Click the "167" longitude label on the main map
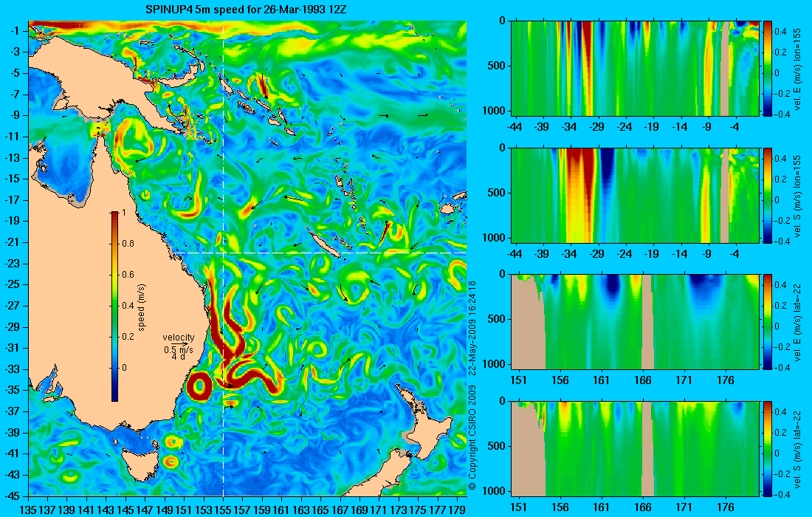The height and width of the screenshot is (517, 812). 340,510
